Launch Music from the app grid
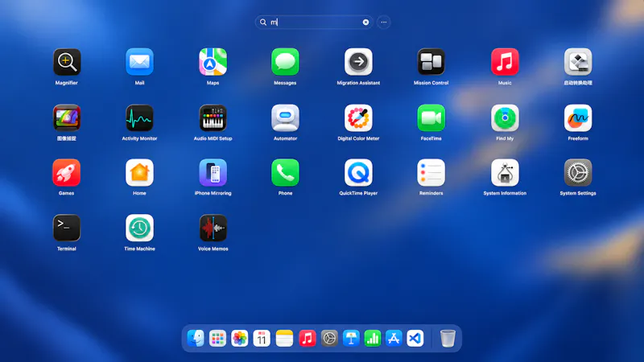The image size is (644, 362). [x=505, y=62]
